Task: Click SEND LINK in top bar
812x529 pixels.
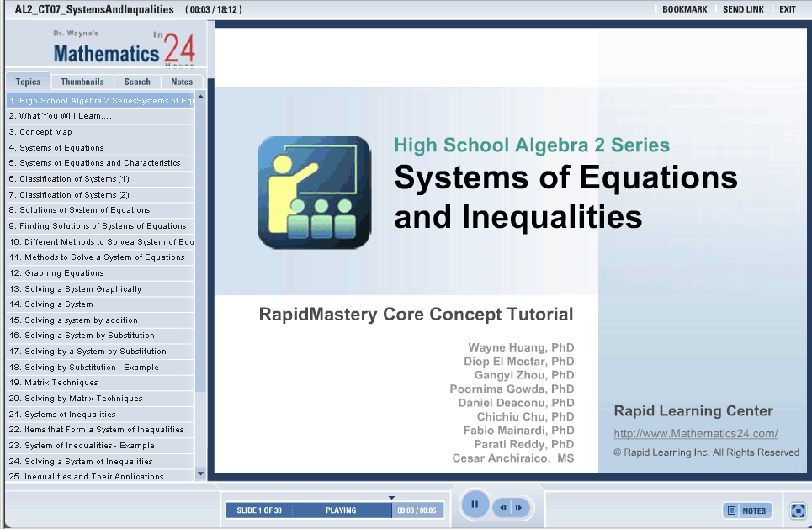Action: [743, 9]
